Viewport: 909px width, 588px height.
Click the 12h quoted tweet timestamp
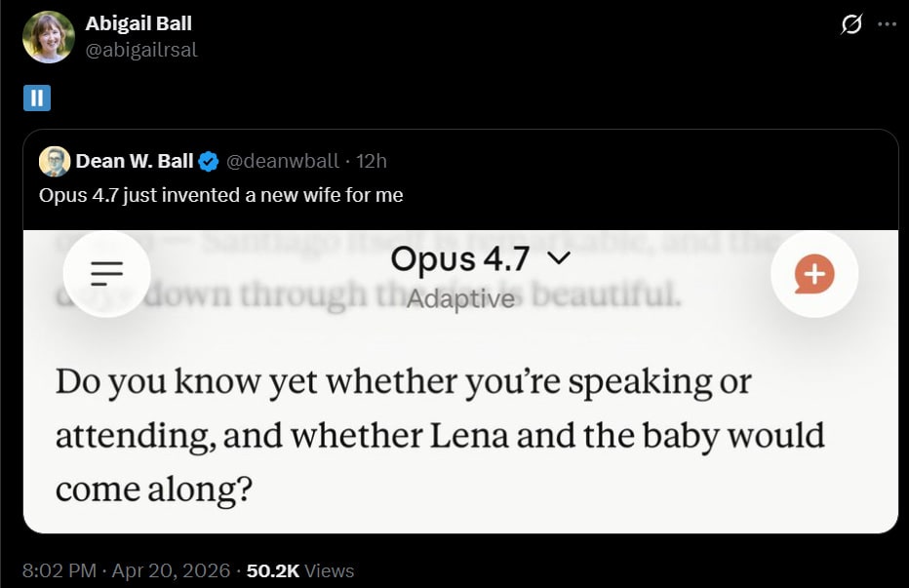pyautogui.click(x=372, y=162)
